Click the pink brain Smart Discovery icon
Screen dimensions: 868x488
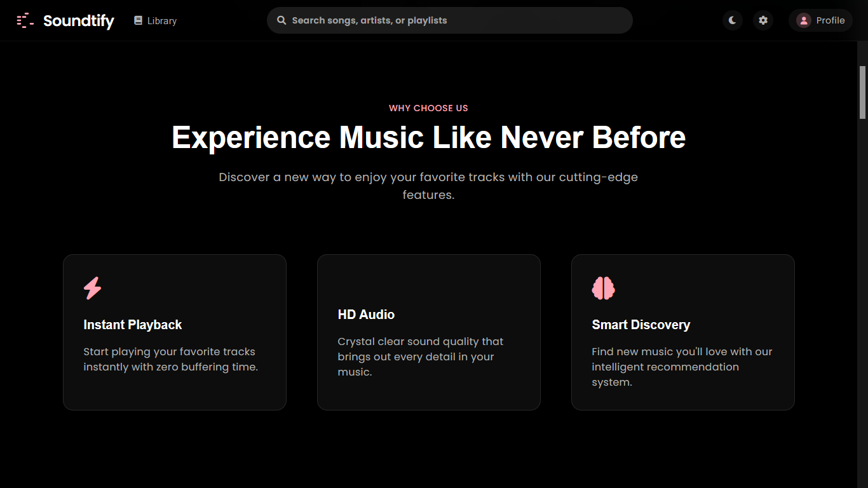(x=603, y=288)
